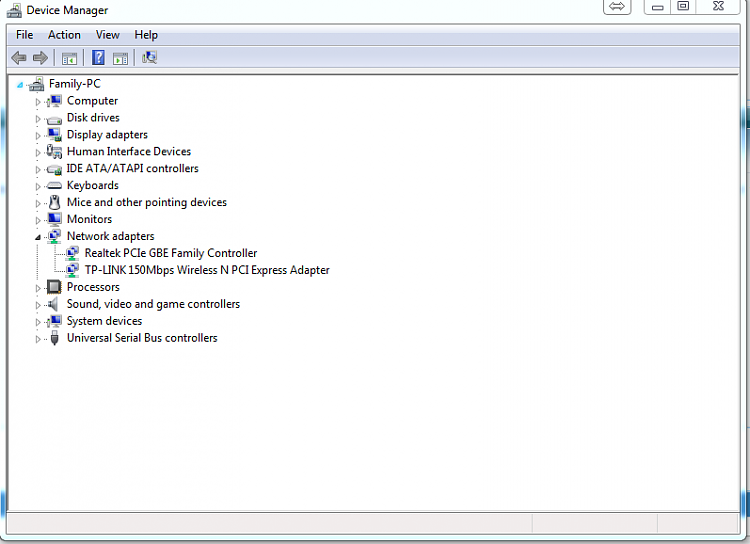Click Show/Hide Console Tree toolbar icon
The image size is (750, 544).
coord(69,58)
